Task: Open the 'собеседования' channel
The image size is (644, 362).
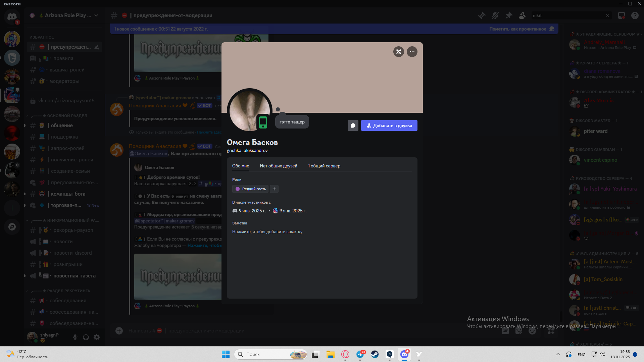Action: tap(64, 301)
